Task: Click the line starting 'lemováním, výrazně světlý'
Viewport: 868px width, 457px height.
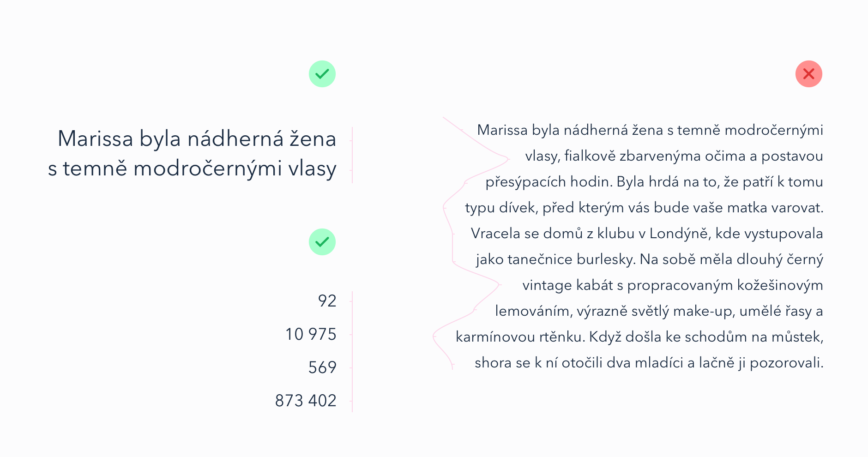Action: pos(659,311)
